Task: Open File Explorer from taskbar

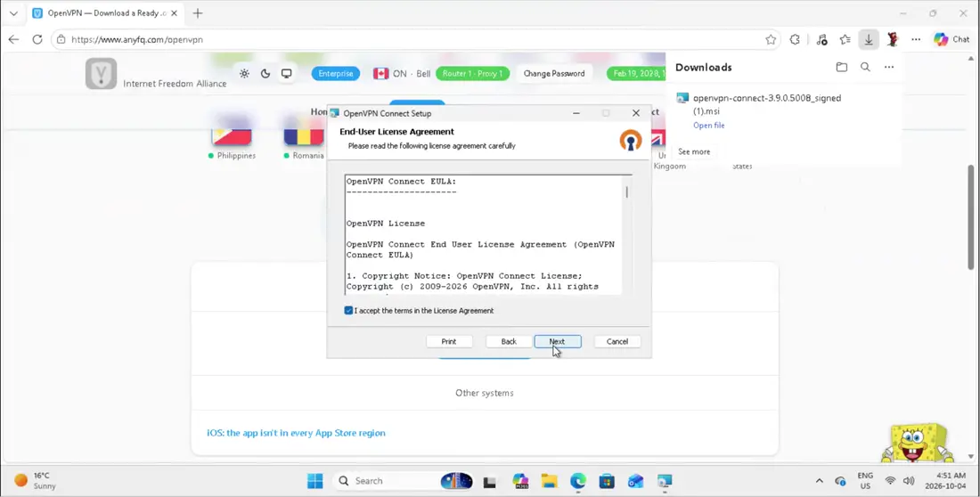Action: (549, 481)
